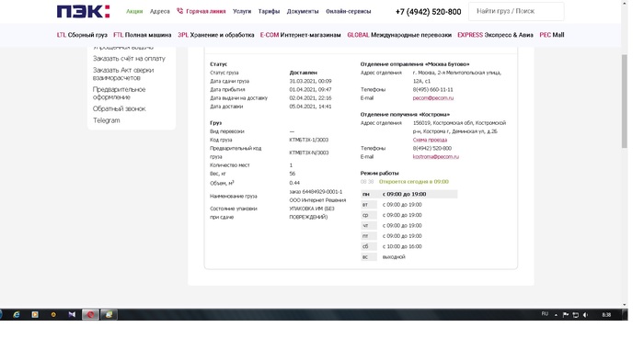644x362 pixels.
Task: Click the scrollbar down arrow
Action: [625, 305]
